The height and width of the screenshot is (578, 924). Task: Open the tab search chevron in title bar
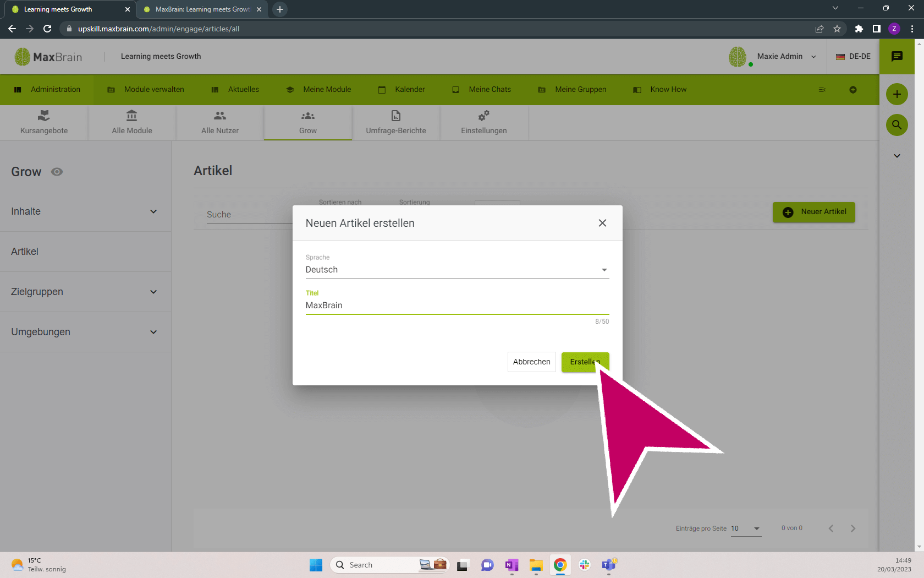[835, 8]
